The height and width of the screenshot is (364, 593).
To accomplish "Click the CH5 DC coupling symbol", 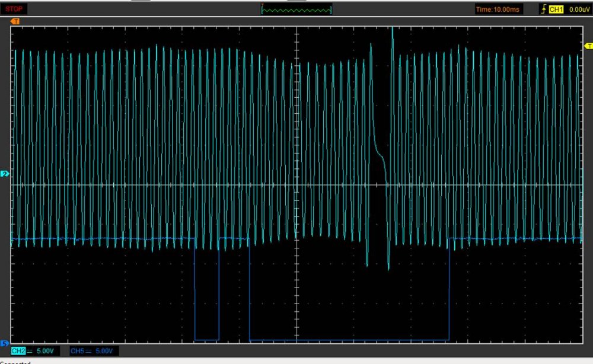I will [89, 352].
